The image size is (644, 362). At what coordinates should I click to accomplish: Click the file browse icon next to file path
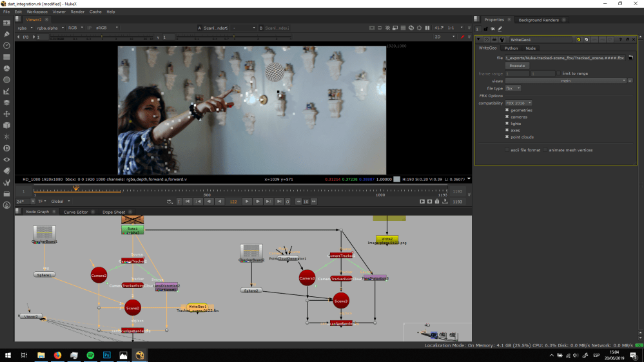tap(631, 58)
